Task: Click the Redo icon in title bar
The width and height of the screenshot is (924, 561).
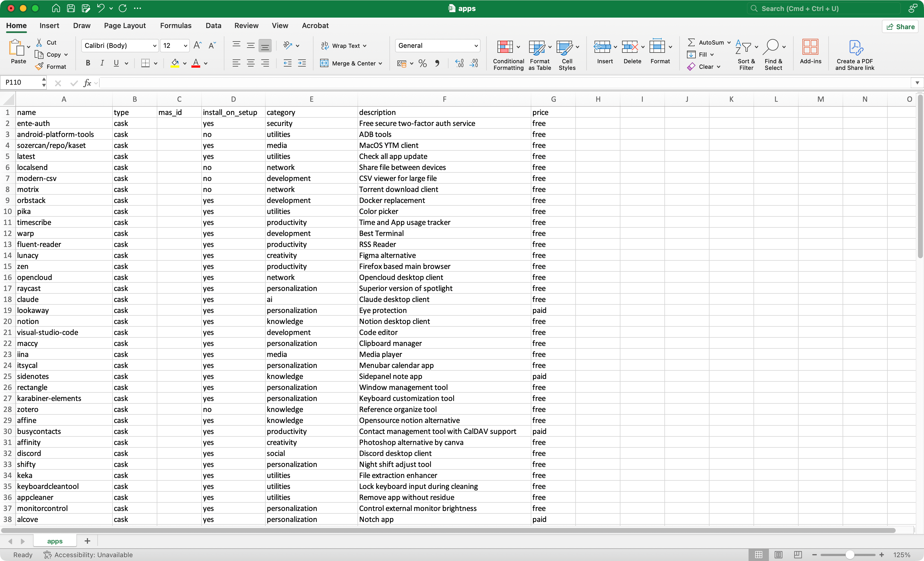Action: 123,8
